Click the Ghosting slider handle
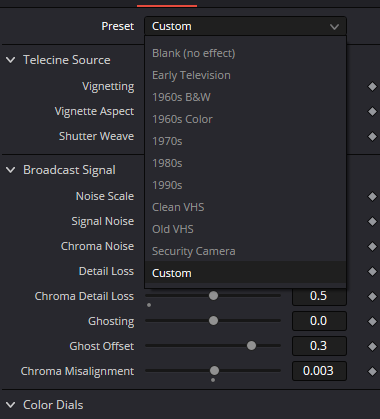Image resolution: width=380 pixels, height=419 pixels. tap(213, 321)
